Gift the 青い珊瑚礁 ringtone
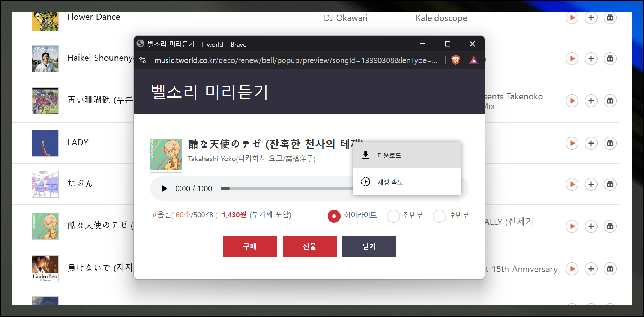 tap(610, 101)
